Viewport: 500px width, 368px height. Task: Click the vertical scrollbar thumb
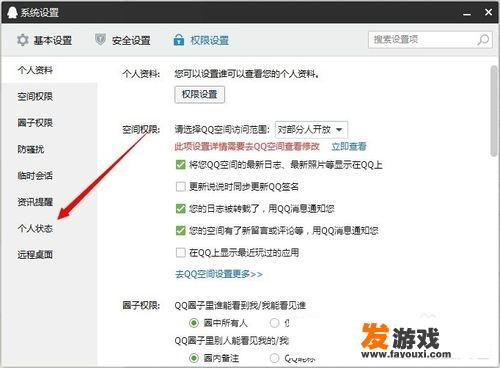(x=494, y=111)
